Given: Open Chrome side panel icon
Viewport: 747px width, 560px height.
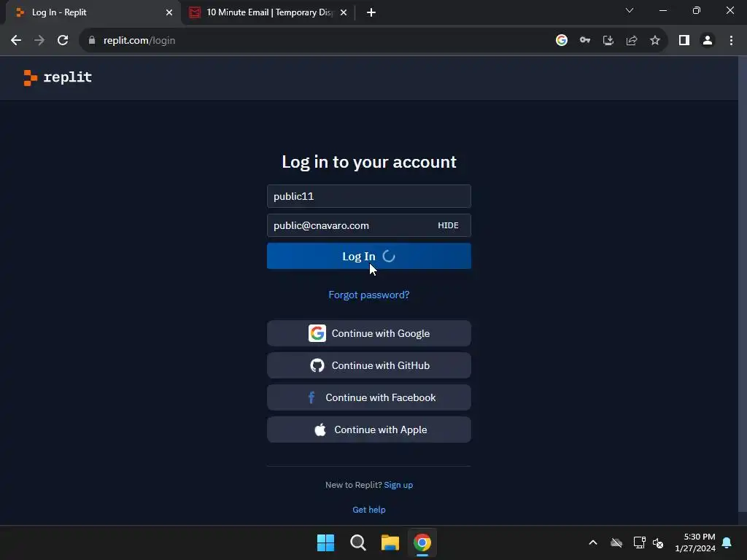Looking at the screenshot, I should (684, 41).
